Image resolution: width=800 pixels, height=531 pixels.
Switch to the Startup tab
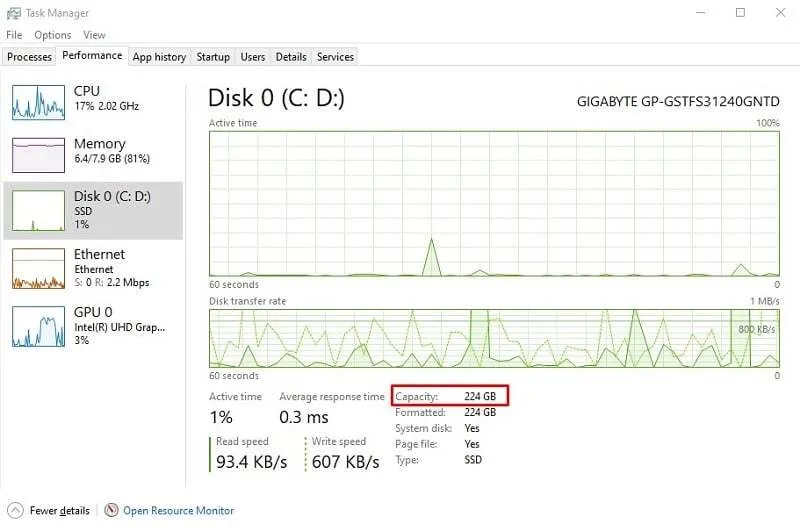(213, 57)
